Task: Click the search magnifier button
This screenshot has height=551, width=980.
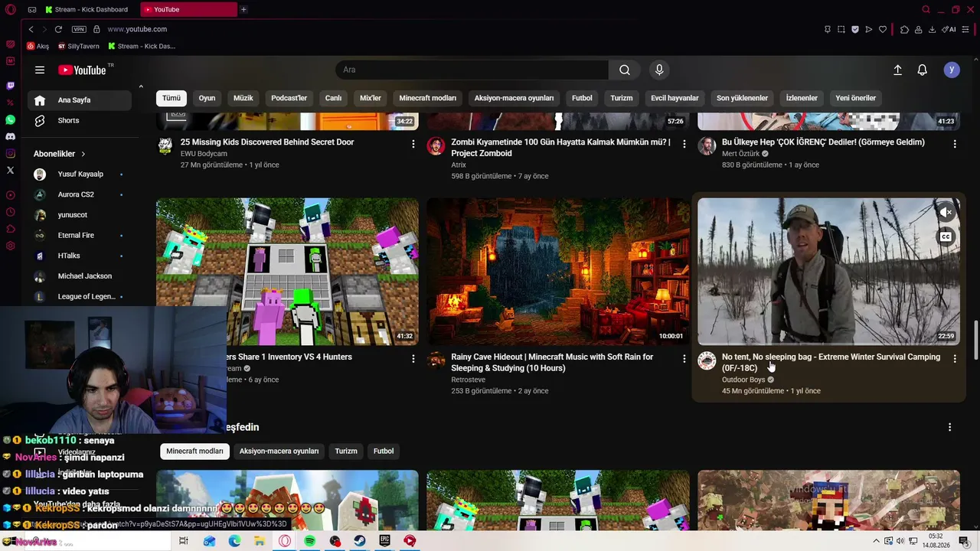Action: tap(625, 70)
